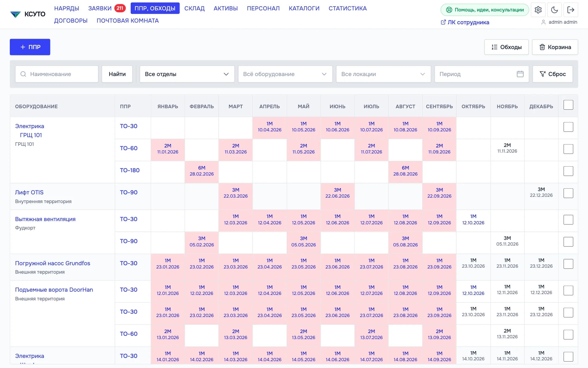588x368 pixels.
Task: Select the checkbox for Электрика ТО-180 row
Action: [x=568, y=171]
